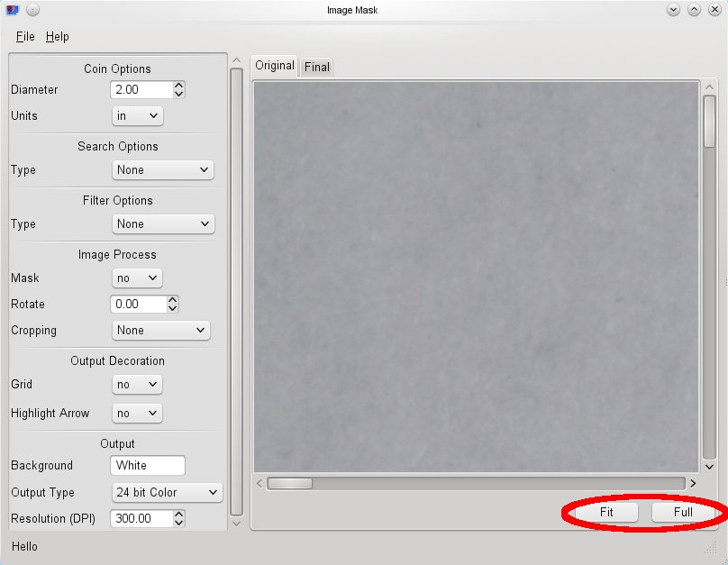Click the Coin Options heading
Image resolution: width=728 pixels, height=565 pixels.
117,68
